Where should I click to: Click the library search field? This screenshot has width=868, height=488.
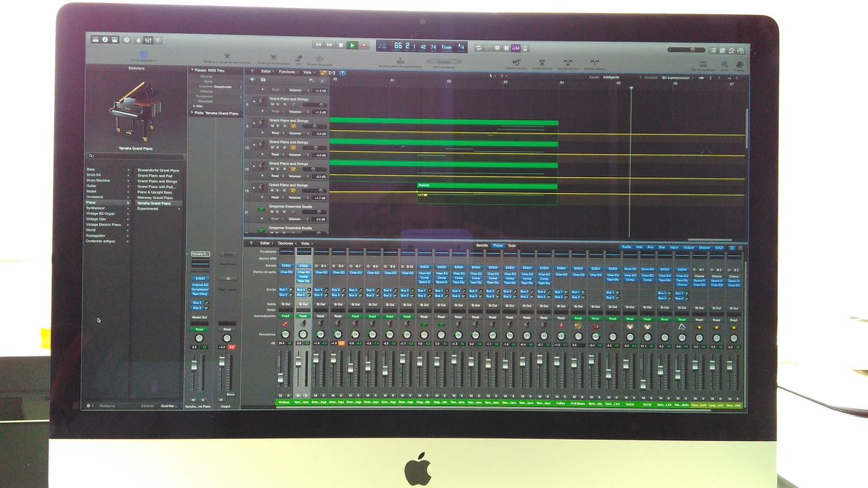[134, 155]
